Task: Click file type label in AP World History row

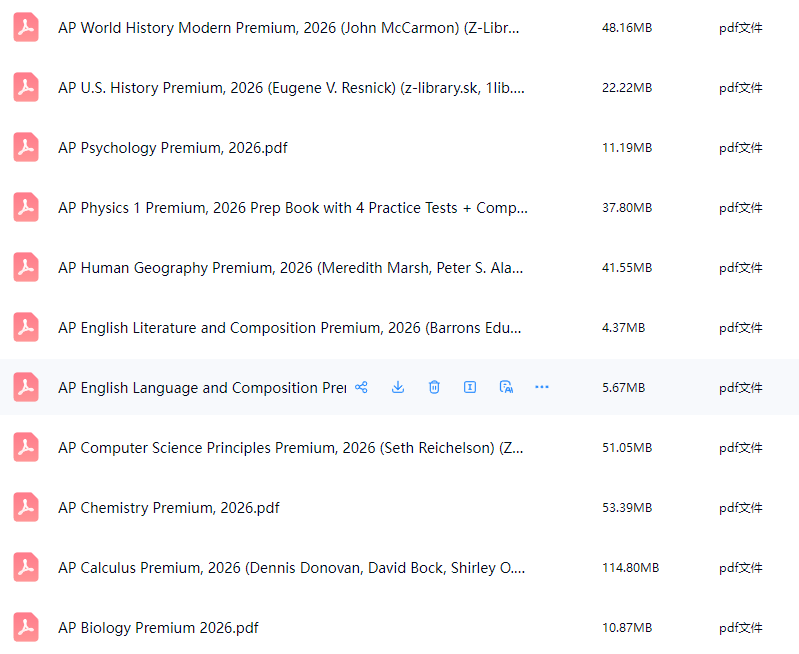Action: pos(740,28)
